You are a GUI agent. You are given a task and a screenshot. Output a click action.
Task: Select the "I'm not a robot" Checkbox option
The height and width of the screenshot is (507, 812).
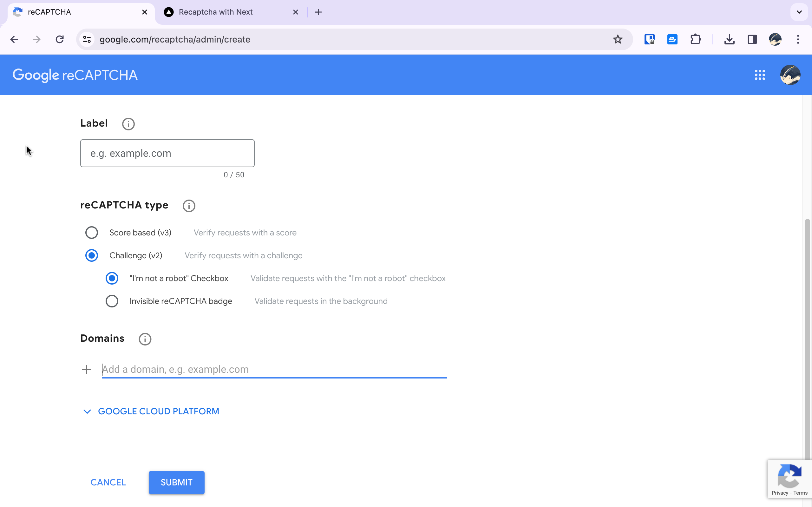pos(112,278)
